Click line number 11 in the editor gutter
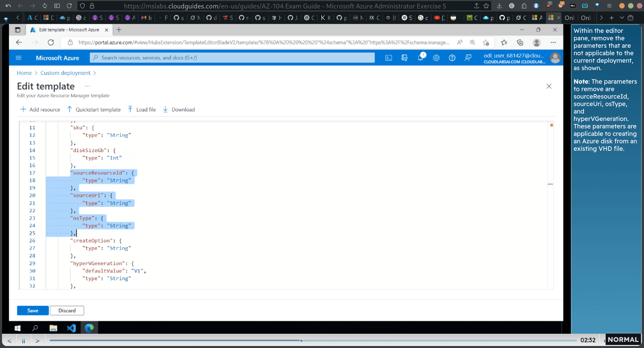 [32, 127]
